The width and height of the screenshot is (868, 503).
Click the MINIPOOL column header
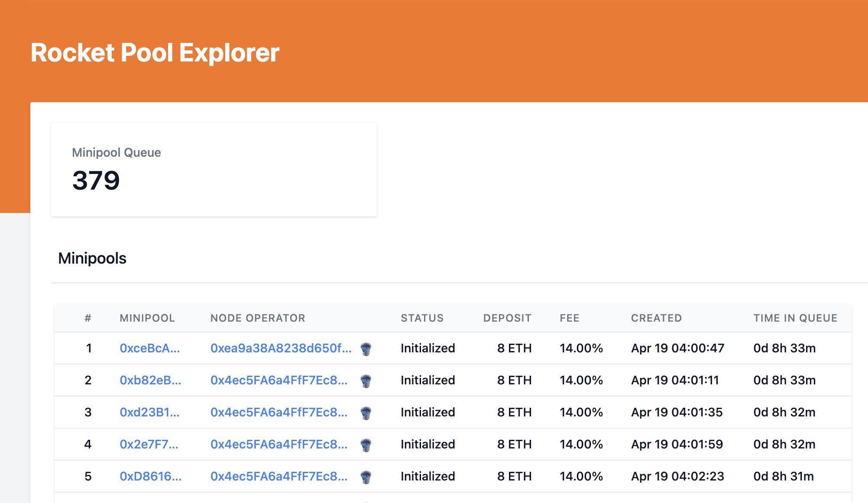click(x=147, y=318)
